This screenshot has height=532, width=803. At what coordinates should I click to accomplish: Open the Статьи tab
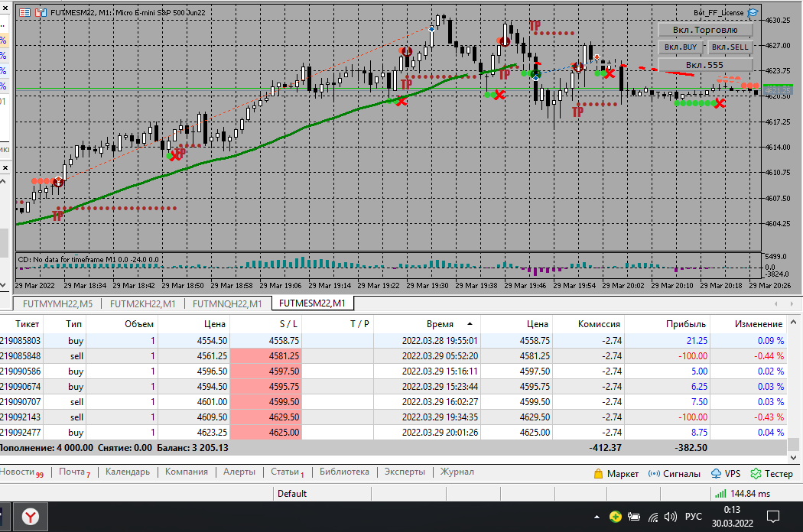point(287,472)
